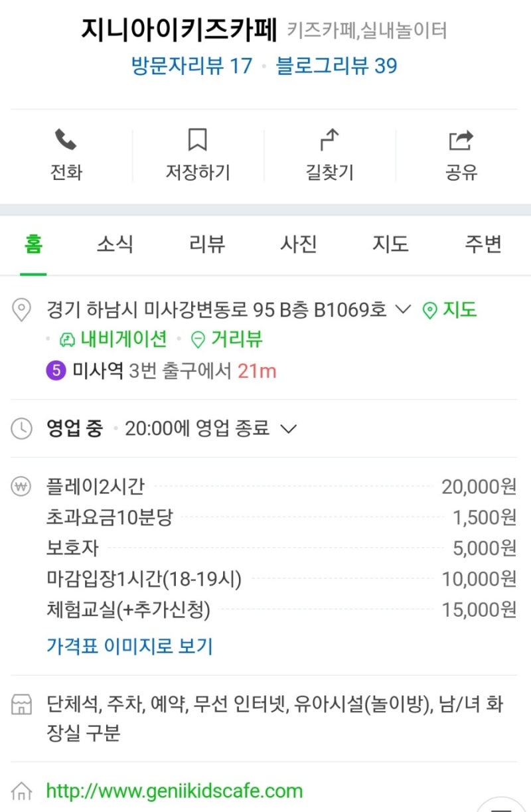The image size is (531, 812).
Task: Tap the bookmark save icon
Action: 197,141
